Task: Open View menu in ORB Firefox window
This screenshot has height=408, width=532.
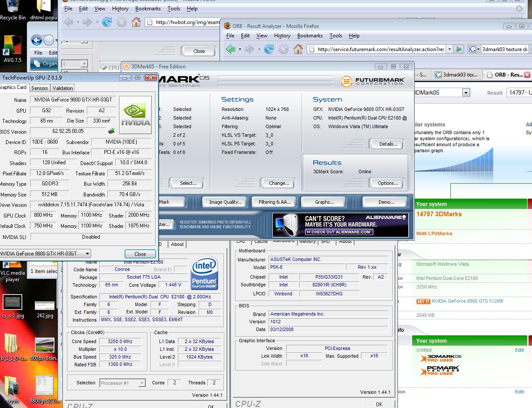Action: coord(262,36)
